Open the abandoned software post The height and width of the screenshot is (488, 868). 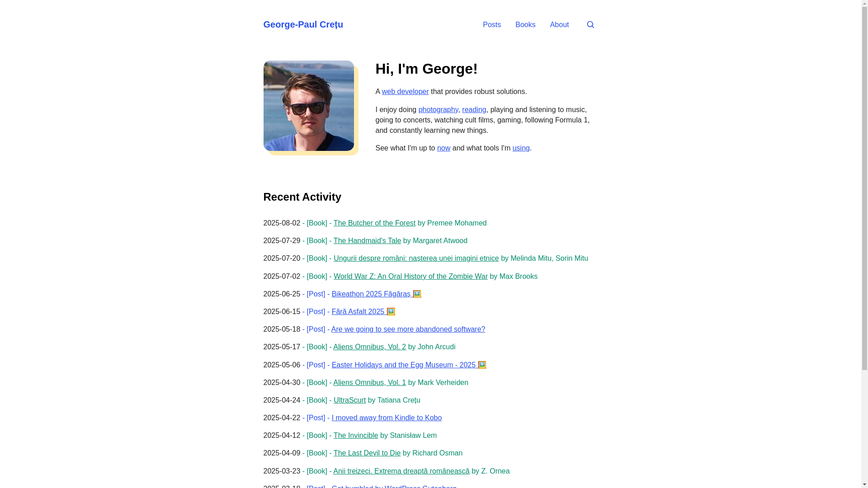408,329
